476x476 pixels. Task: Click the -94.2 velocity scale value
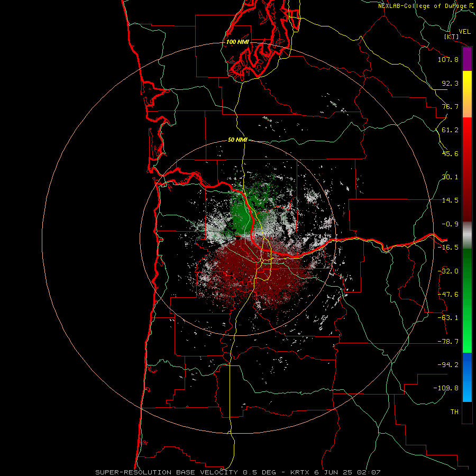448,365
